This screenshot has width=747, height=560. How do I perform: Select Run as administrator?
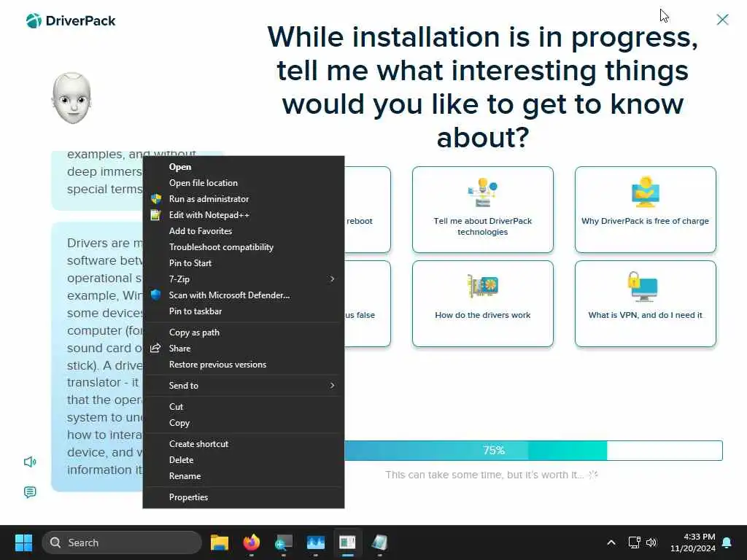click(x=244, y=199)
